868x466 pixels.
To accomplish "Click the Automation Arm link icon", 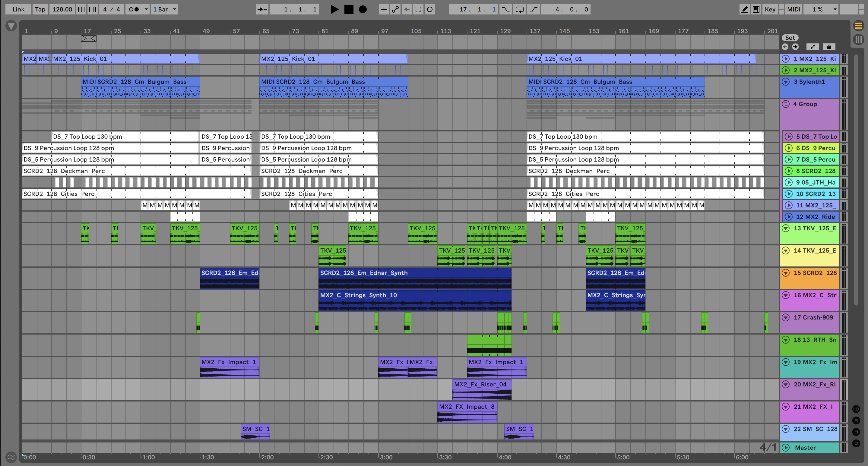I will click(x=395, y=9).
